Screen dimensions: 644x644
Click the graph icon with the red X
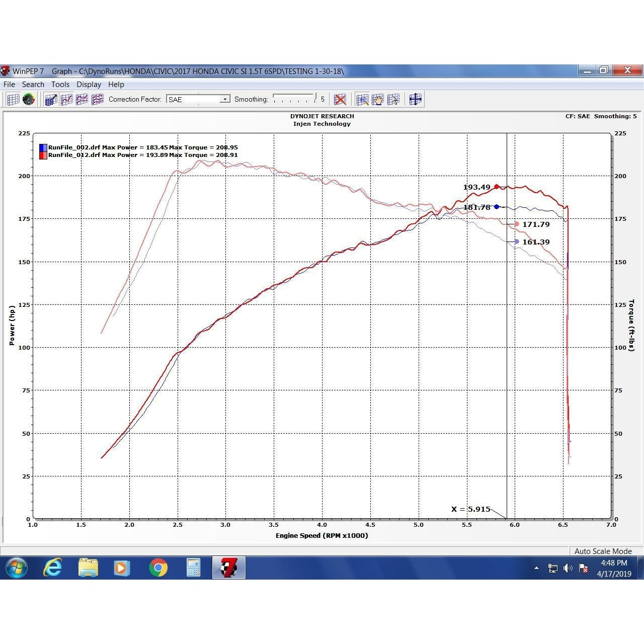pos(340,100)
